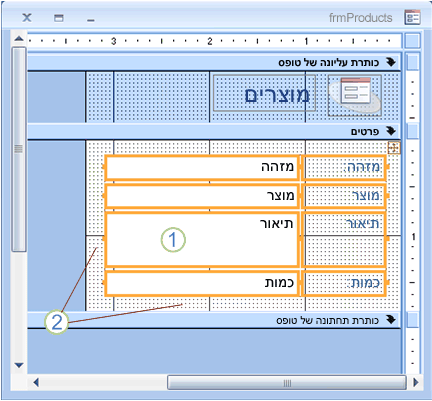Select the תיאור: label control
The width and height of the screenshot is (432, 401).
coord(343,239)
